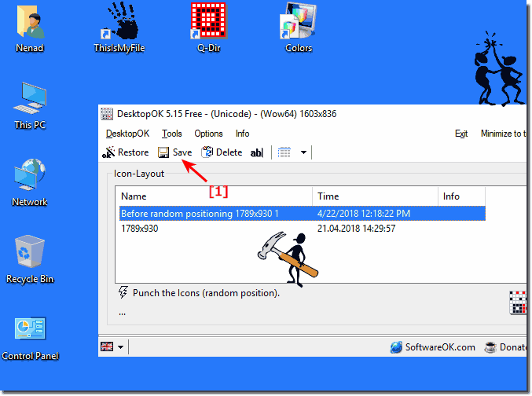The height and width of the screenshot is (396, 532).
Task: Open the DesktopOK menu
Action: (x=127, y=134)
